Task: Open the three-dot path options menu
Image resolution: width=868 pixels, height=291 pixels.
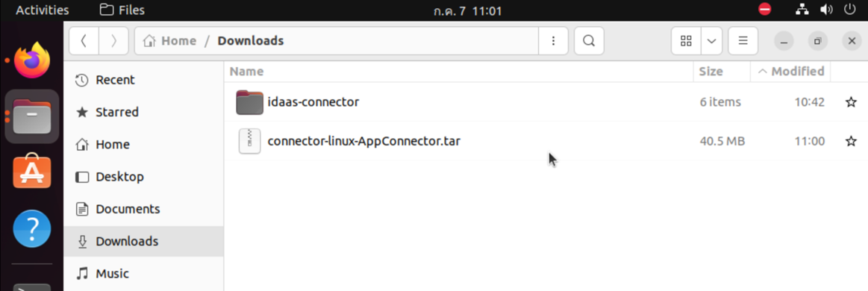Action: tap(553, 41)
